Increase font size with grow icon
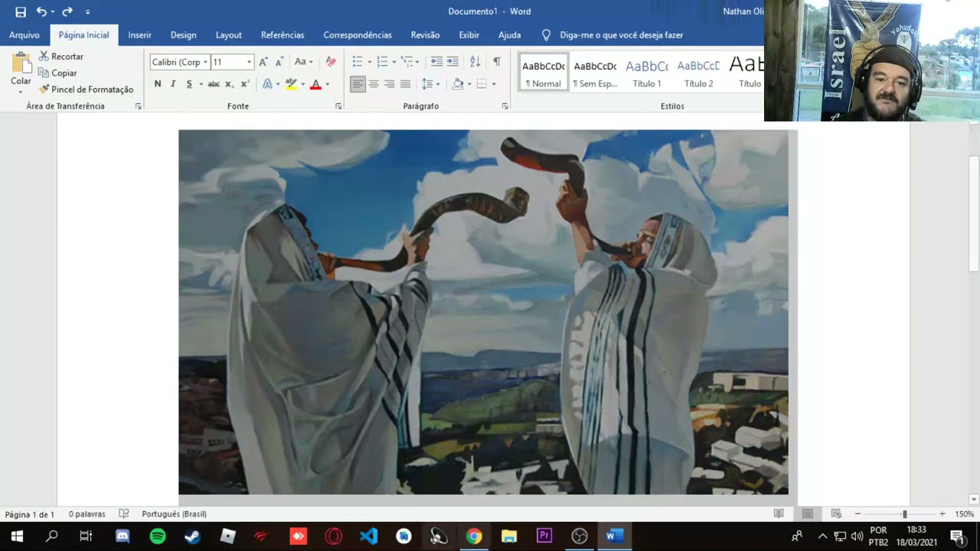 coord(263,62)
